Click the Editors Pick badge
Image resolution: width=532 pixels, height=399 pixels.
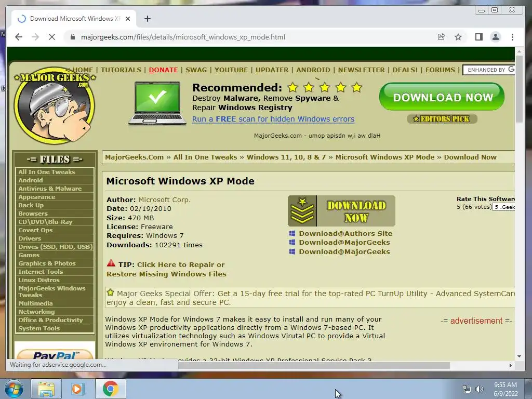442,119
